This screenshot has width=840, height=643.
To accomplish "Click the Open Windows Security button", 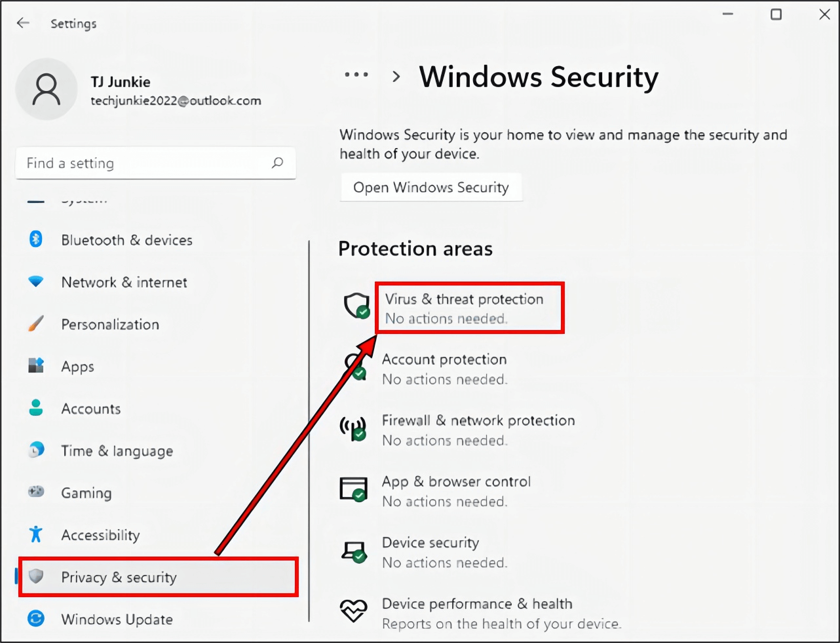I will point(430,187).
